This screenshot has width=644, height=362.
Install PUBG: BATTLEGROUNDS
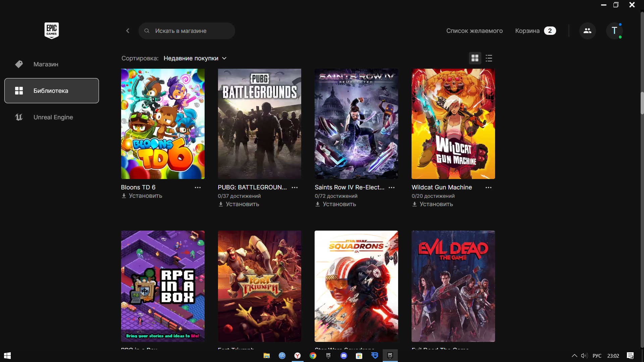(x=239, y=204)
